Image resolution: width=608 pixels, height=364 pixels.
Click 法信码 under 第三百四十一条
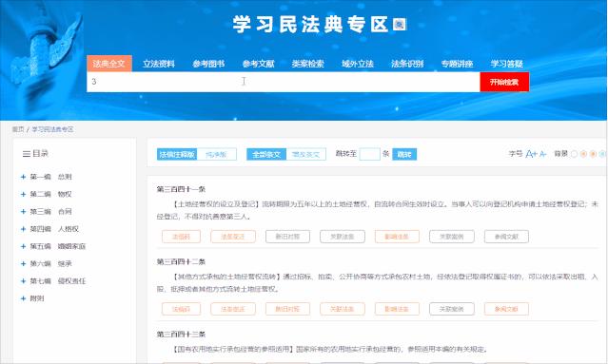point(181,237)
